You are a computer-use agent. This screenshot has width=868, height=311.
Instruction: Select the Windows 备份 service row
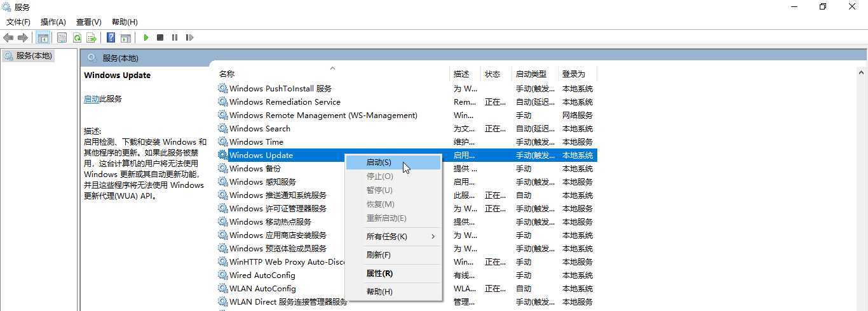pos(406,168)
